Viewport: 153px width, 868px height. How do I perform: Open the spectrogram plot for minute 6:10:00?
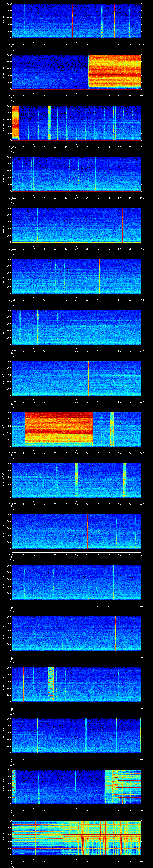click(76, 123)
